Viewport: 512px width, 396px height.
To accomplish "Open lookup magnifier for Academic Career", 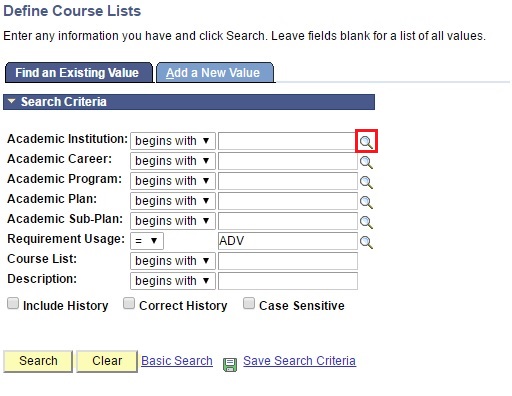I will pos(366,162).
